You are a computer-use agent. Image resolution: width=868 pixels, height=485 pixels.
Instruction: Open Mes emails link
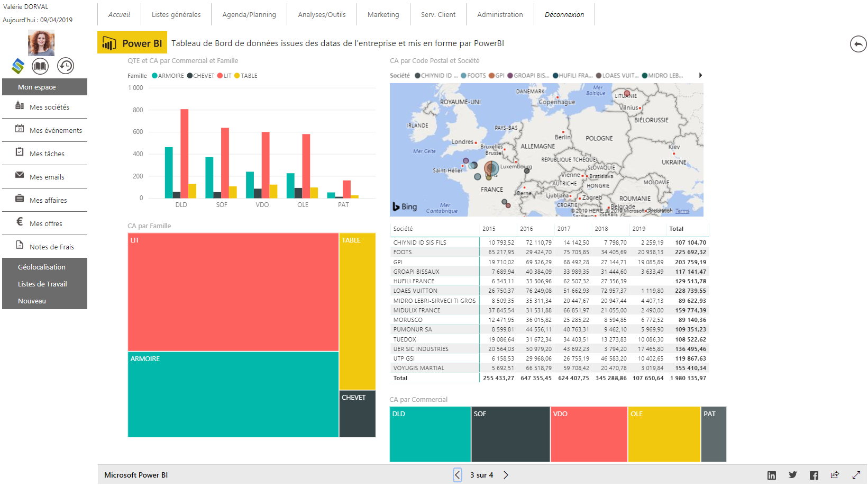pos(47,177)
